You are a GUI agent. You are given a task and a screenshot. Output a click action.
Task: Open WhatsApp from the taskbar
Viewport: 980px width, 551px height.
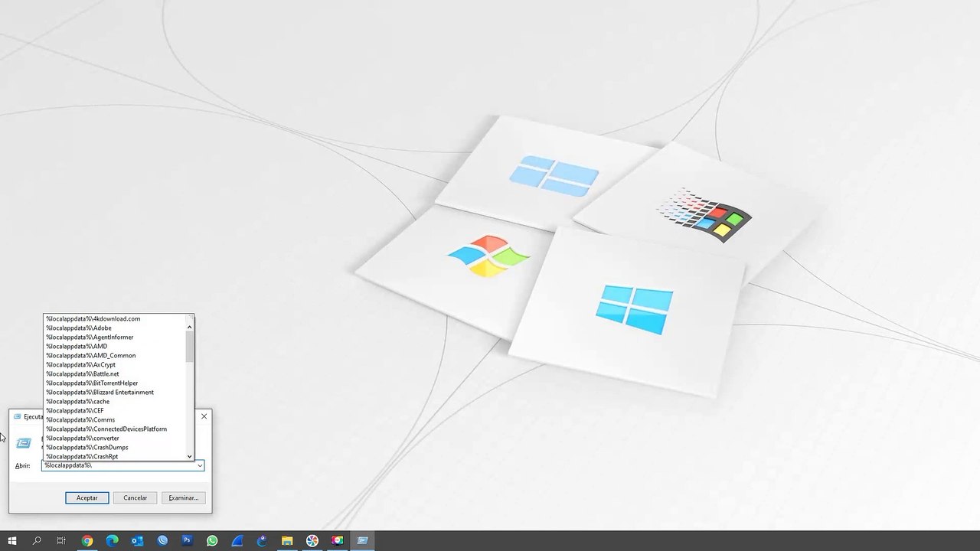pyautogui.click(x=212, y=541)
